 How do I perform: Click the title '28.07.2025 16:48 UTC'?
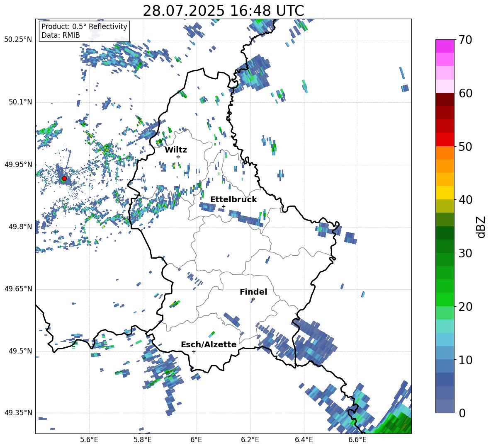point(223,11)
